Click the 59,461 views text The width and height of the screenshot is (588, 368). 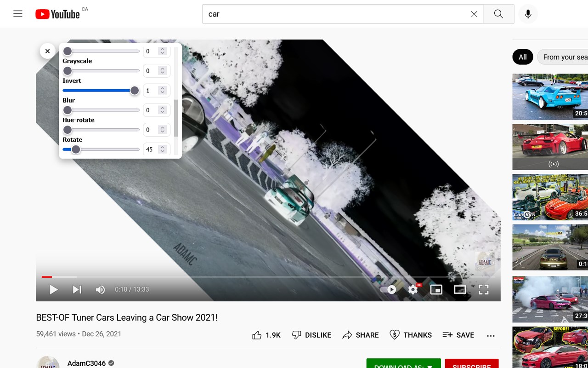[56, 334]
